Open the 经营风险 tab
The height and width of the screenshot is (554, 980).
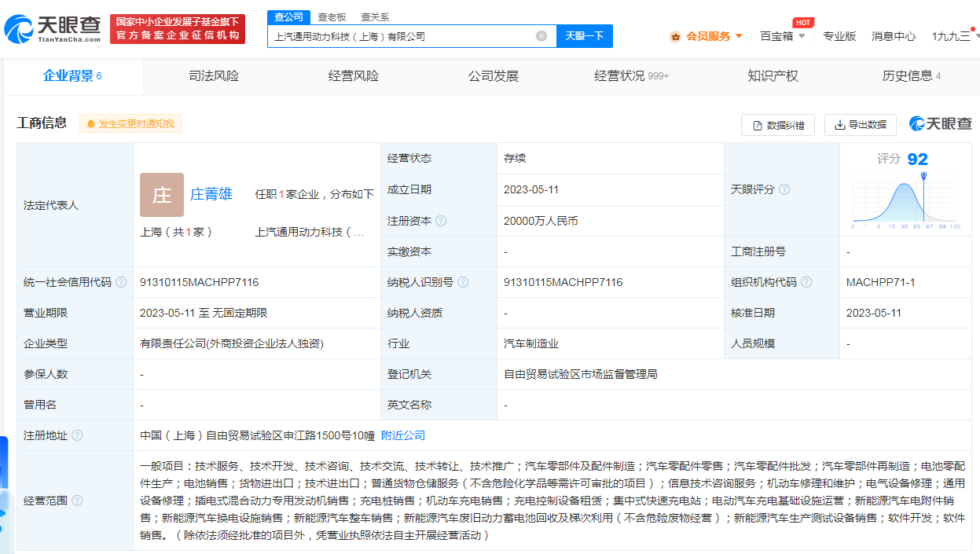(x=354, y=76)
